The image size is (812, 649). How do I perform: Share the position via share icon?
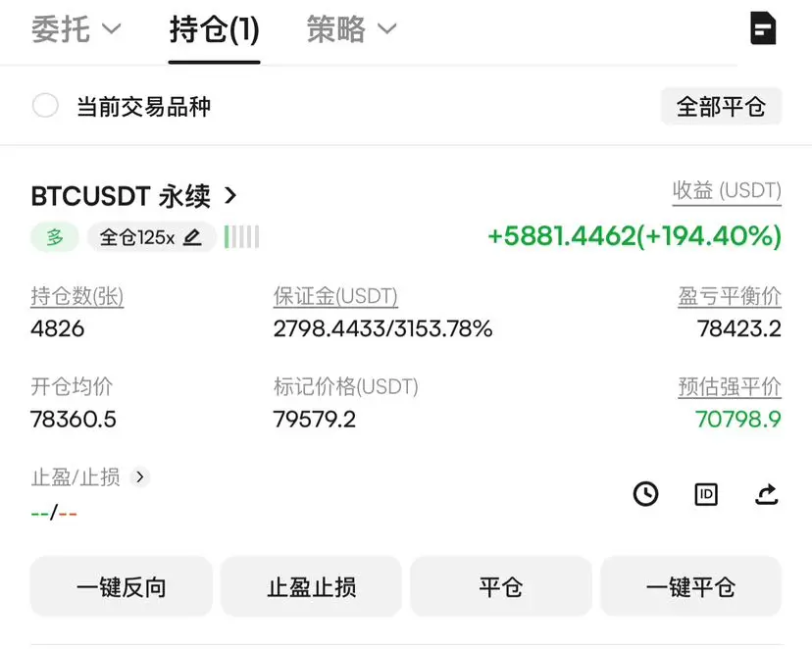[x=767, y=494]
